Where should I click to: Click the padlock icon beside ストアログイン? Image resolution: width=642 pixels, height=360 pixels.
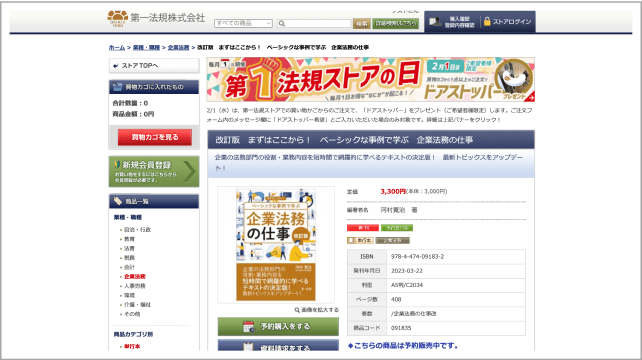point(487,21)
